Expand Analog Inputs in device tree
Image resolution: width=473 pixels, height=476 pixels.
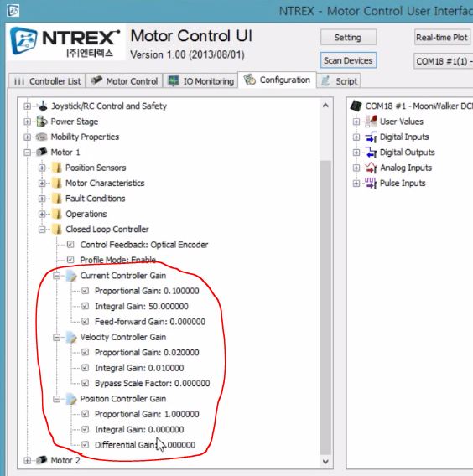[356, 168]
